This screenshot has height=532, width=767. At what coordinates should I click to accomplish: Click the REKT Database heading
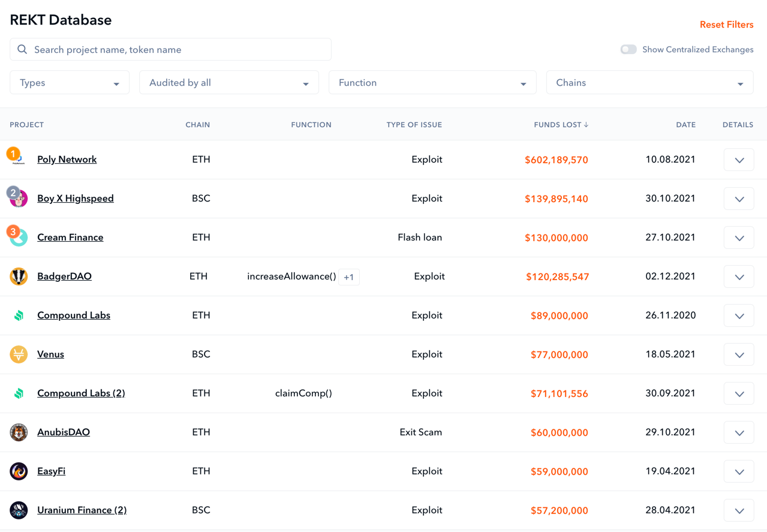pyautogui.click(x=61, y=20)
